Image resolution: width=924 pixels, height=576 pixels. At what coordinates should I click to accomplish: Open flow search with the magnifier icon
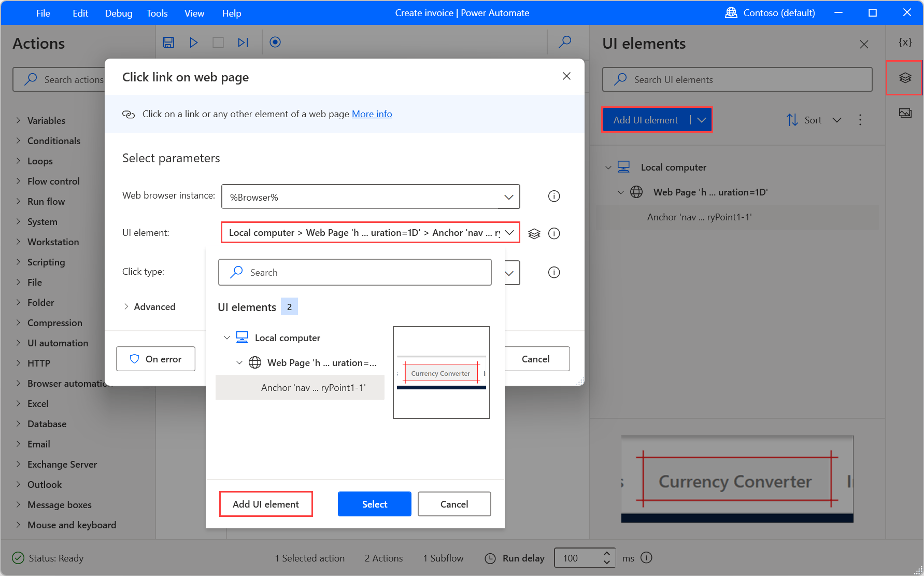[x=565, y=43]
